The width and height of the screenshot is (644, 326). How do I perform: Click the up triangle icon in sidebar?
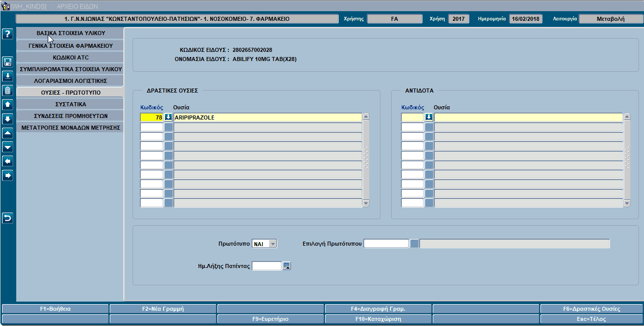click(x=8, y=133)
